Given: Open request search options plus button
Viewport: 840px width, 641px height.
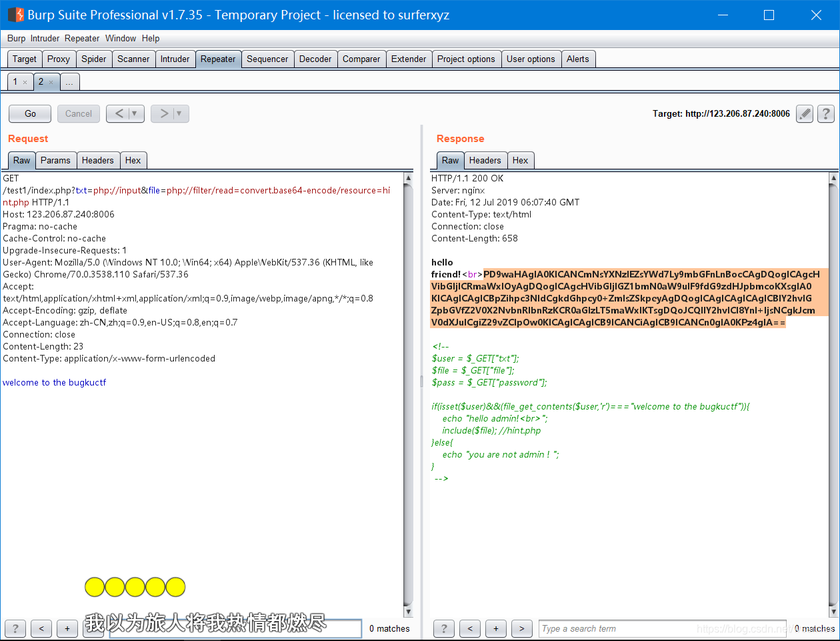Looking at the screenshot, I should coord(67,628).
